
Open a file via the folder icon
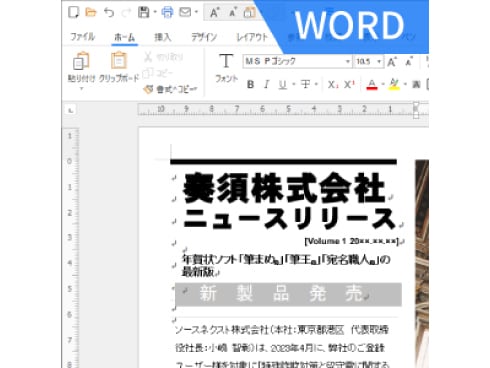coord(90,13)
